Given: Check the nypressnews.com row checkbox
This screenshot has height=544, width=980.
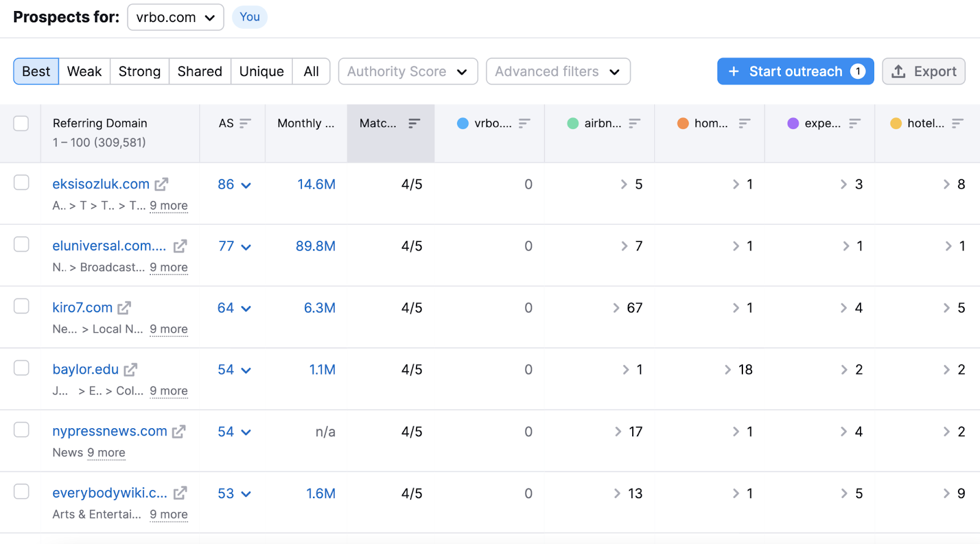Looking at the screenshot, I should coord(21,429).
